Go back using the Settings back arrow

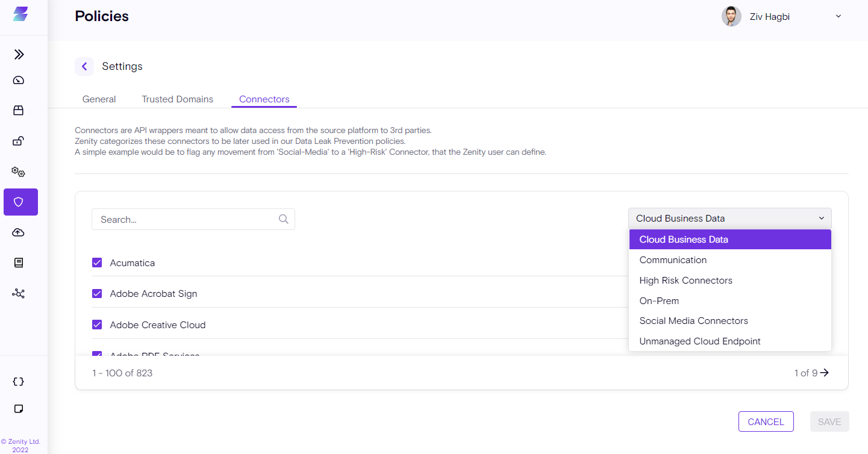[84, 66]
